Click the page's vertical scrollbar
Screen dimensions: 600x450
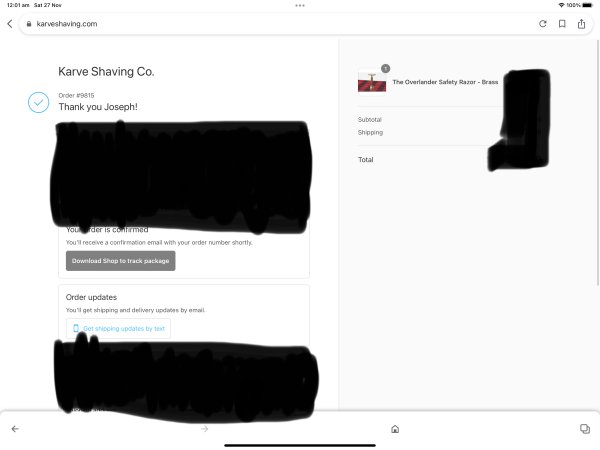coord(598,162)
